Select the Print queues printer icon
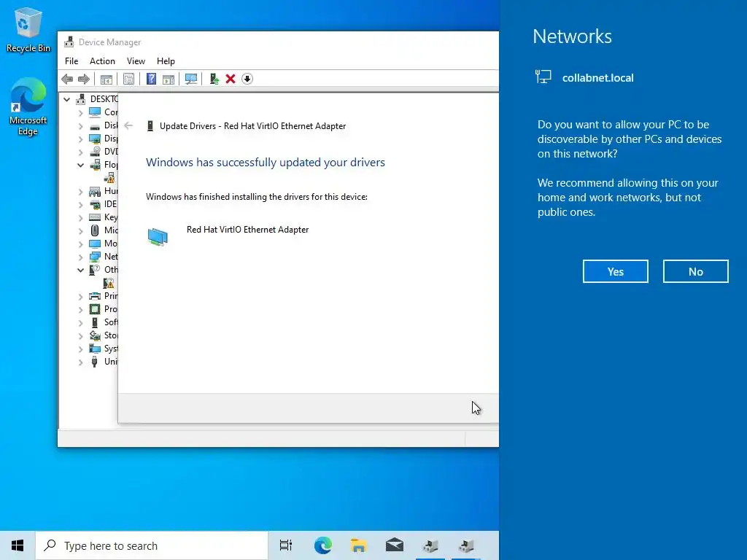Screen dimensions: 747x560 click(95, 296)
